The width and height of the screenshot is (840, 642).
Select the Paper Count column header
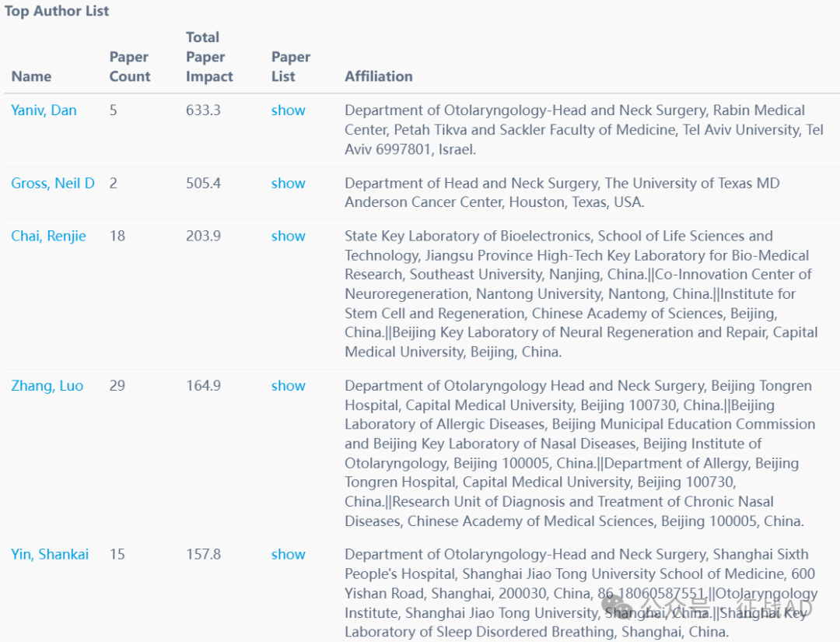[130, 66]
